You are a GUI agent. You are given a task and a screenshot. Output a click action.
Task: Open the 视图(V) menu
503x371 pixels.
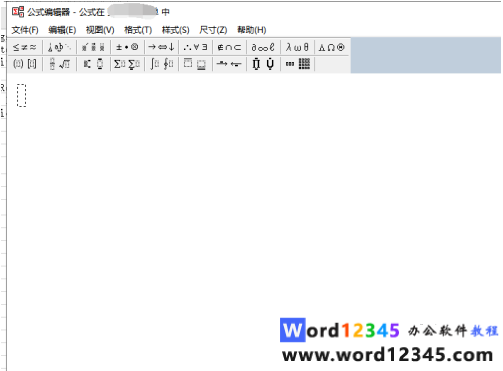click(100, 30)
